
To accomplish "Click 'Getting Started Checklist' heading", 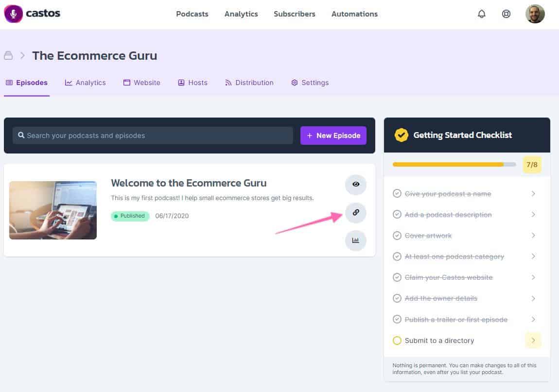I will coord(462,135).
